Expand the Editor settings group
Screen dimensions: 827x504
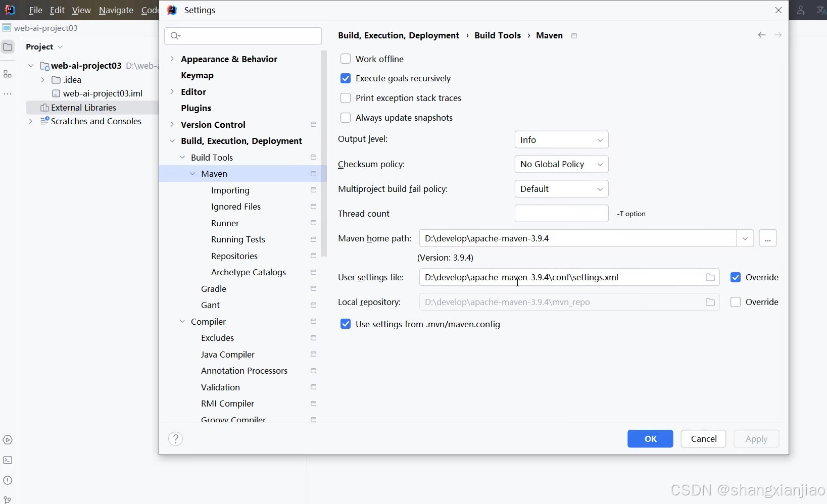(172, 91)
